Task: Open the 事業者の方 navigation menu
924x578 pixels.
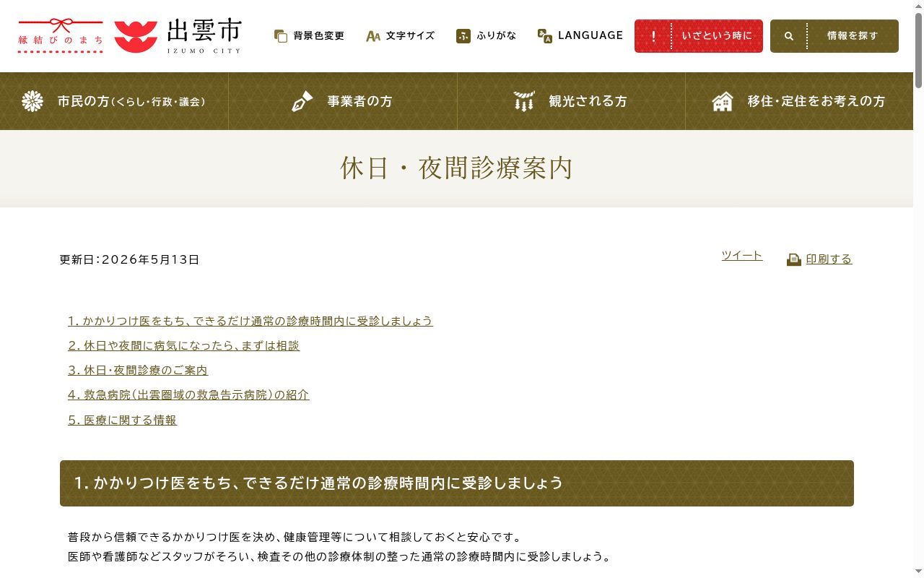Action: click(x=343, y=101)
